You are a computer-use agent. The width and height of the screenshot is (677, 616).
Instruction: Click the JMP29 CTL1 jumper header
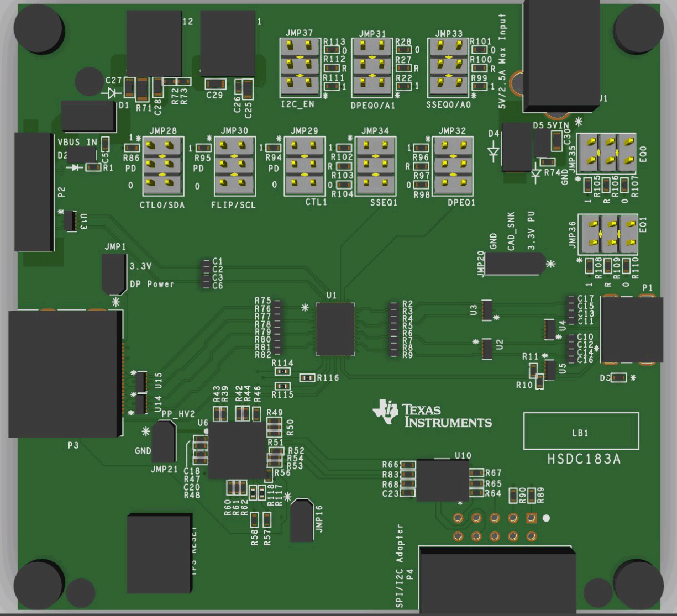306,166
